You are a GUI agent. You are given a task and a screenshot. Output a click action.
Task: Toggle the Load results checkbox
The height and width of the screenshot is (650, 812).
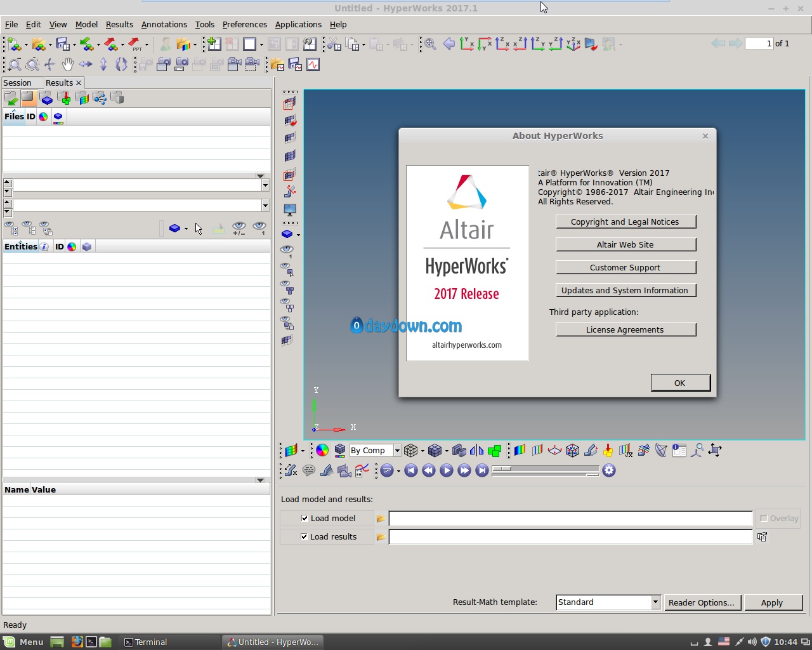[304, 536]
